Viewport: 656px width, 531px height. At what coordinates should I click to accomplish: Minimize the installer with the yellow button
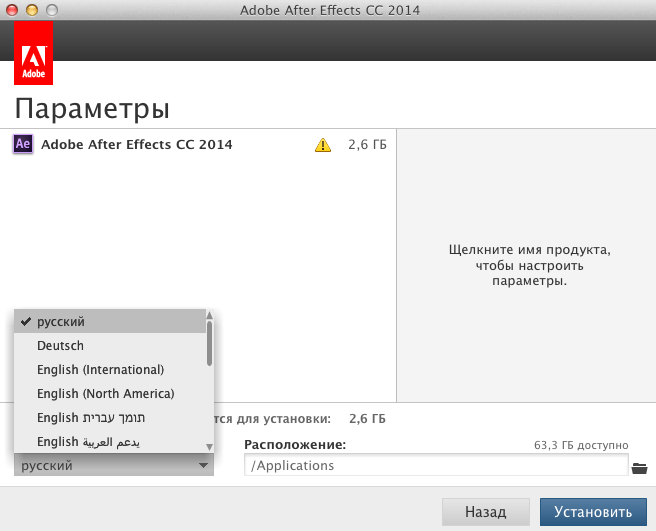32,10
